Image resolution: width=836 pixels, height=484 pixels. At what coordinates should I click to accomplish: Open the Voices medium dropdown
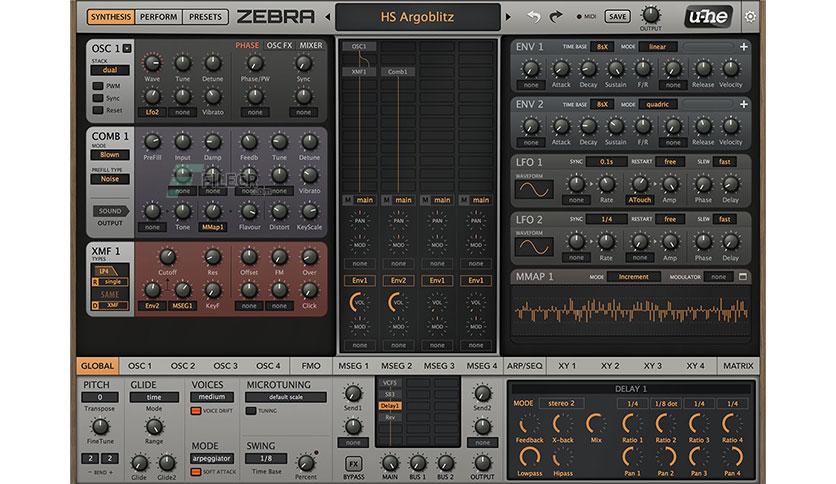click(x=212, y=397)
